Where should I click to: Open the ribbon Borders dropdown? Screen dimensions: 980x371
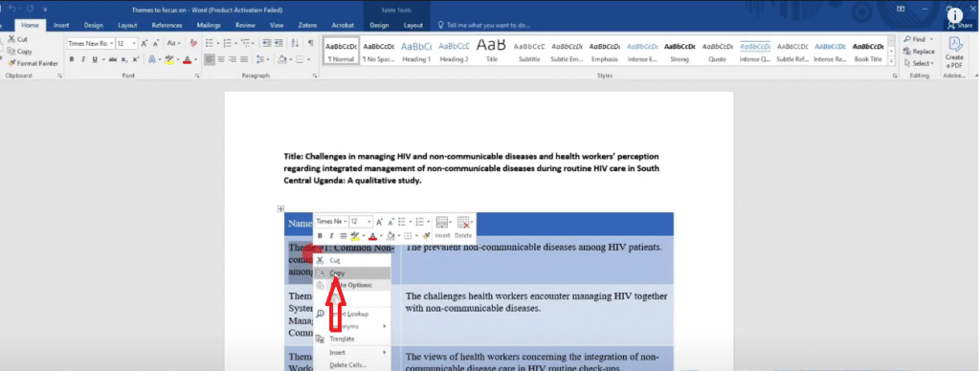(309, 59)
